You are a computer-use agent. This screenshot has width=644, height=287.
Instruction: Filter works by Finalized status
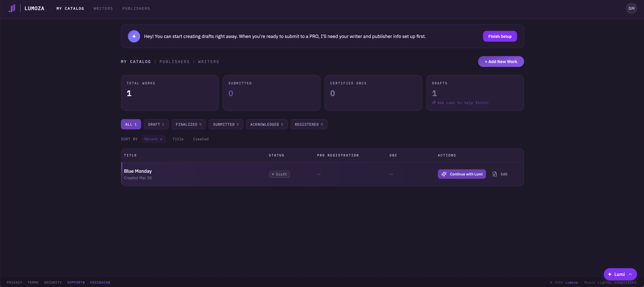[188, 124]
